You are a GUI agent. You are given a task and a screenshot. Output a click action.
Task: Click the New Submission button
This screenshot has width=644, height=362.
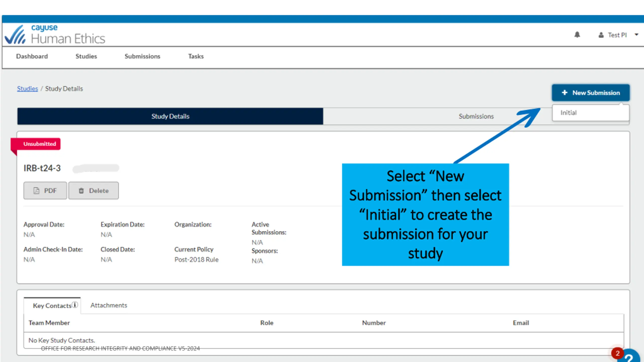(591, 93)
